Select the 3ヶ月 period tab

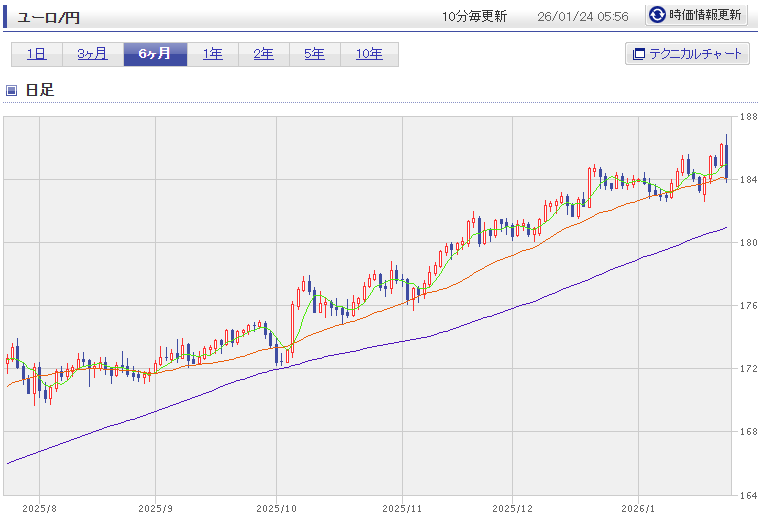92,54
